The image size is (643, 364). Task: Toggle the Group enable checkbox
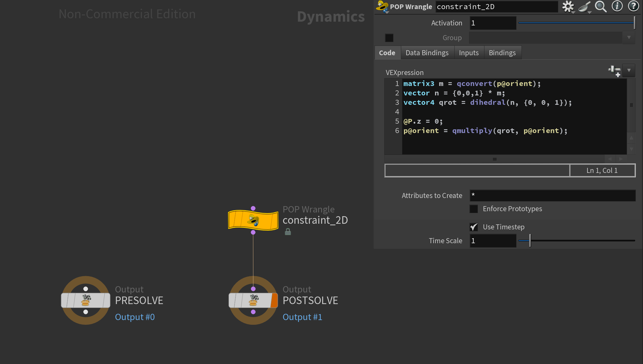tap(389, 38)
